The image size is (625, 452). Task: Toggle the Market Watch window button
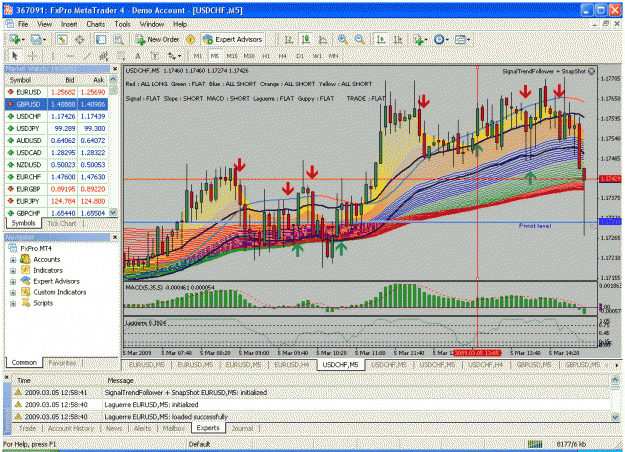(62, 39)
